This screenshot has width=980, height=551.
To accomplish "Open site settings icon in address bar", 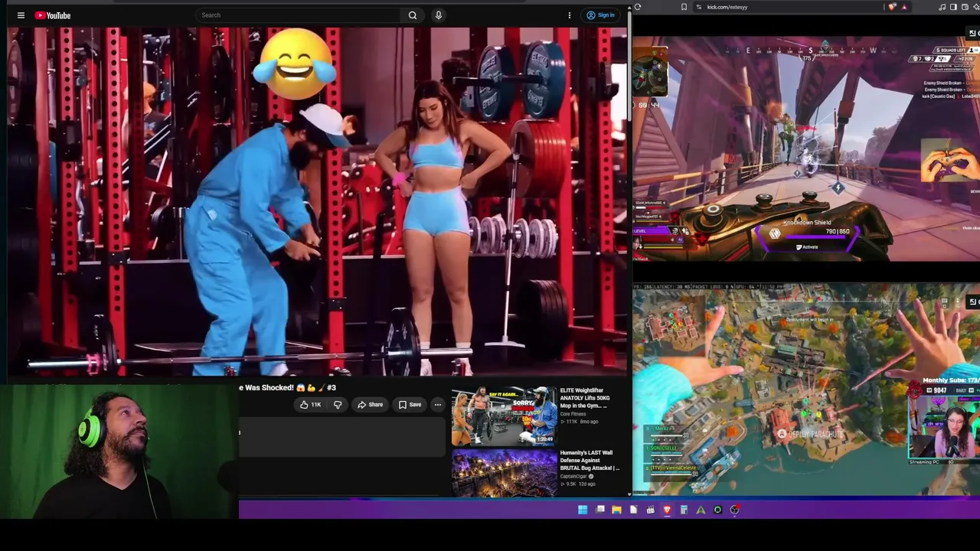I will (x=698, y=7).
